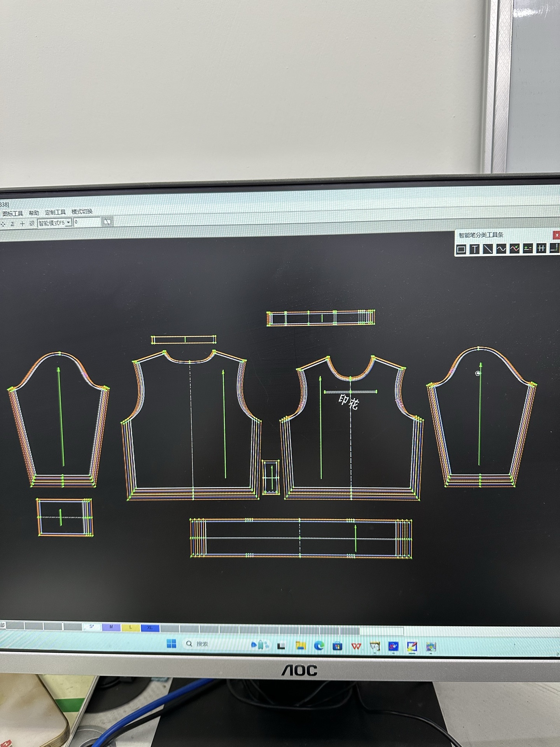Image resolution: width=560 pixels, height=747 pixels.
Task: Click the 正 orthogonal mode toolbar icon
Action: (x=12, y=224)
